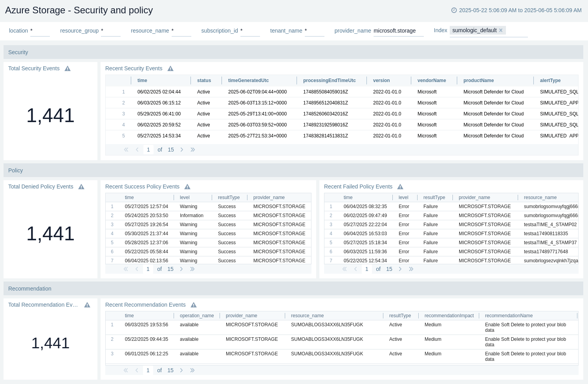Sort Recent Failed Policy Events by resource_name column
This screenshot has height=384, width=588.
click(x=540, y=197)
